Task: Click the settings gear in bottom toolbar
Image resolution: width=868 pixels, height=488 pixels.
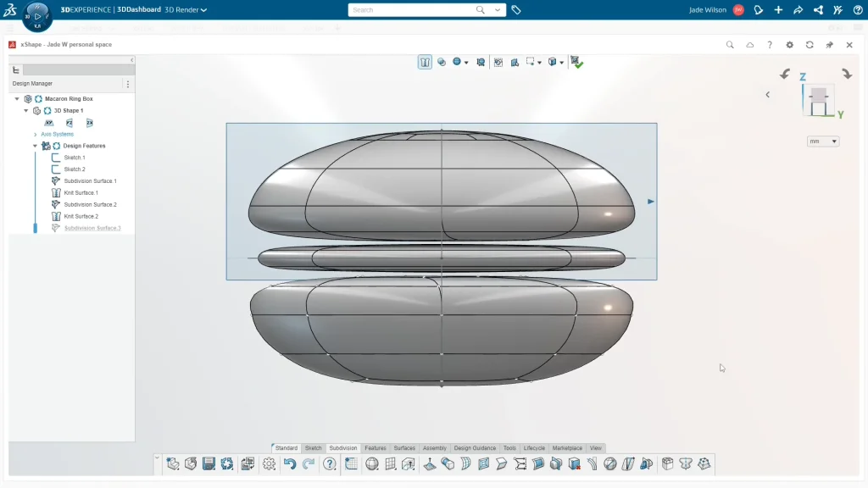Action: [269, 463]
